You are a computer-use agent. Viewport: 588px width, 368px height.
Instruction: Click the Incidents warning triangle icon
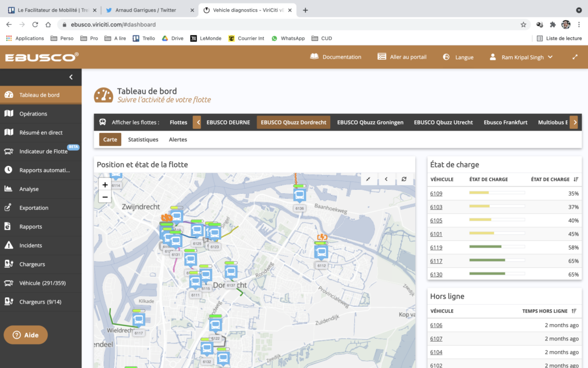pyautogui.click(x=8, y=245)
